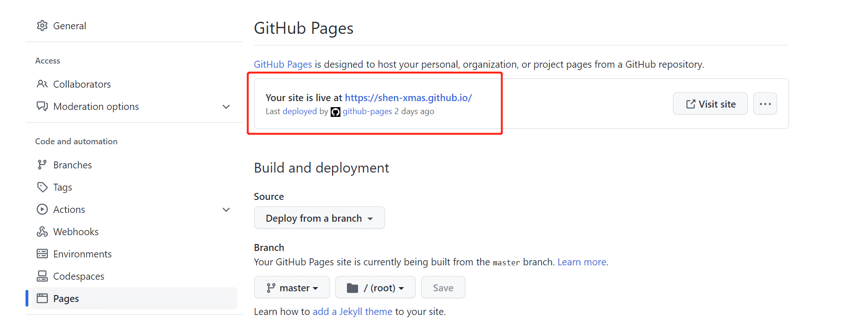Click the Tags label icon
The image size is (868, 327).
coord(42,187)
